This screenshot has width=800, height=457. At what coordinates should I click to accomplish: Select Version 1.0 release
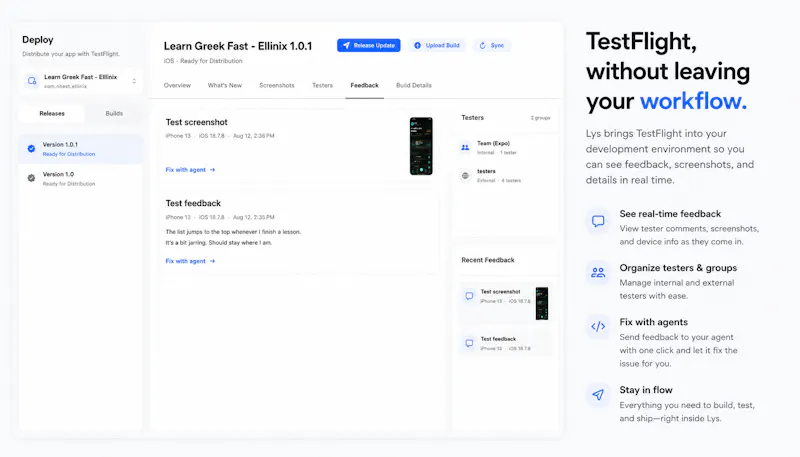[x=81, y=179]
